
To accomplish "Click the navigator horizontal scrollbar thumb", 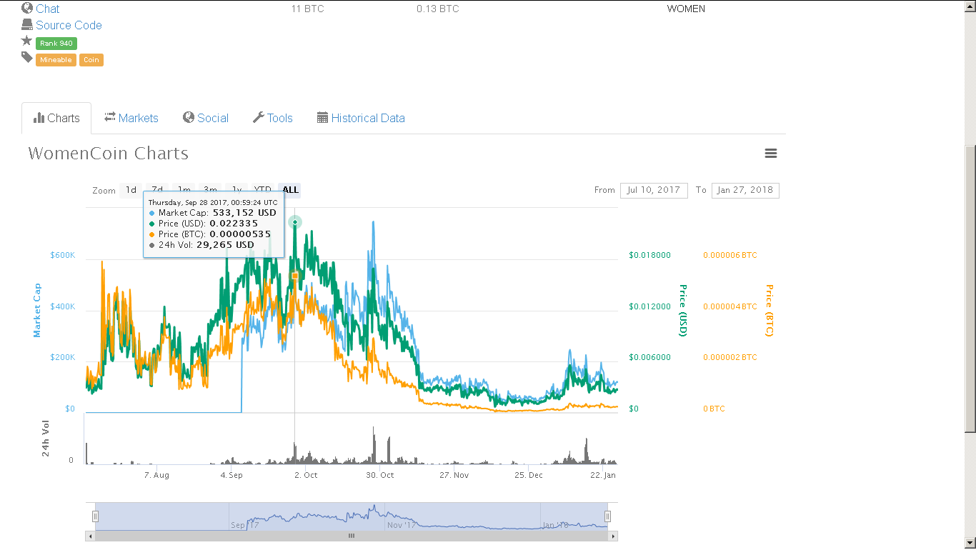I will (x=351, y=536).
